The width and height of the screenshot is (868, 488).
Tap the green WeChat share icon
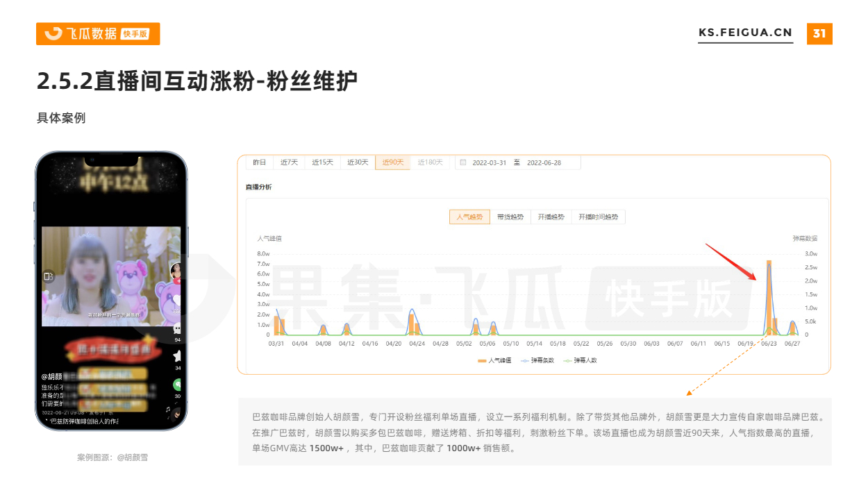(178, 385)
